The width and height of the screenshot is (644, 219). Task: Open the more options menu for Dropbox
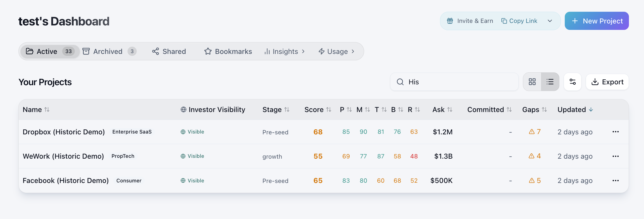tap(616, 132)
